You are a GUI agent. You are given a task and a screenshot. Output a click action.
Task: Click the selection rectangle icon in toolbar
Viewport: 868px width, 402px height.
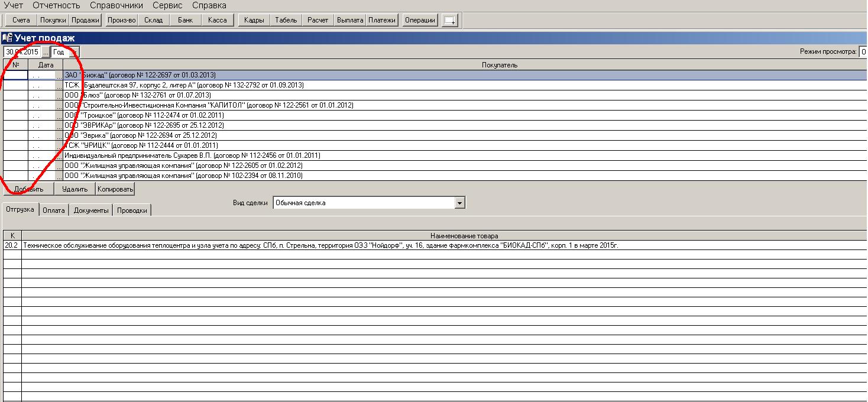point(450,20)
